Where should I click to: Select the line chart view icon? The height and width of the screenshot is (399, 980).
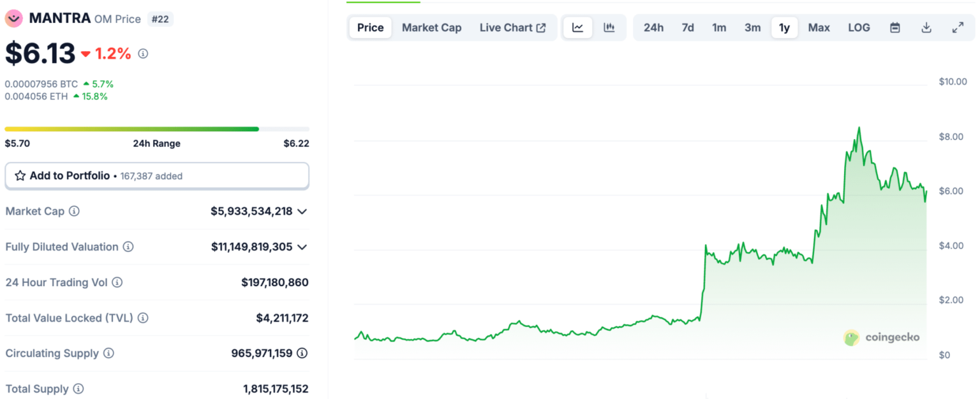pos(577,27)
